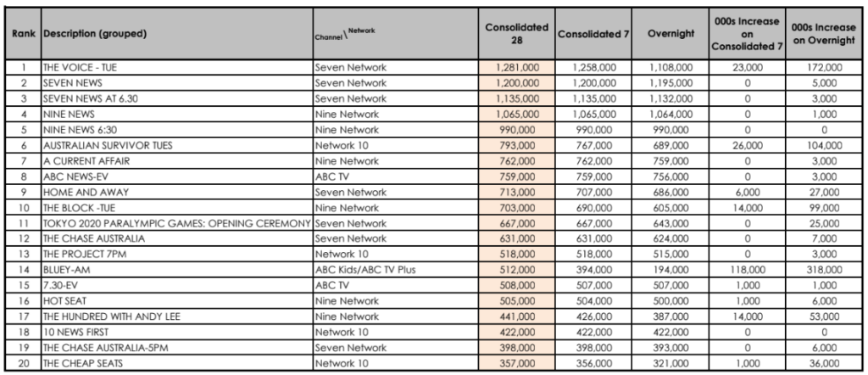Select the Rank column header
Screen dimensions: 868x375
click(x=23, y=33)
